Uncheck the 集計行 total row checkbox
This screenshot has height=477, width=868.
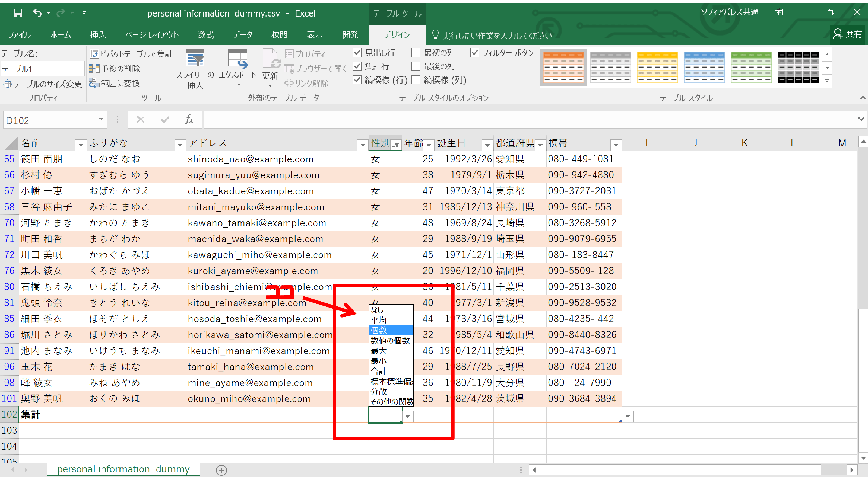(x=357, y=66)
